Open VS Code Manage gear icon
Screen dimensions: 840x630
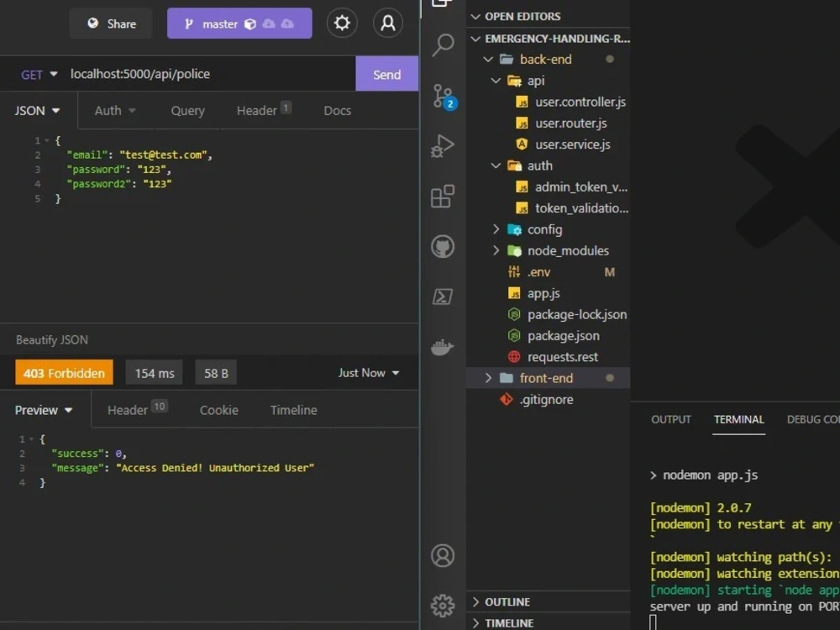(x=443, y=606)
